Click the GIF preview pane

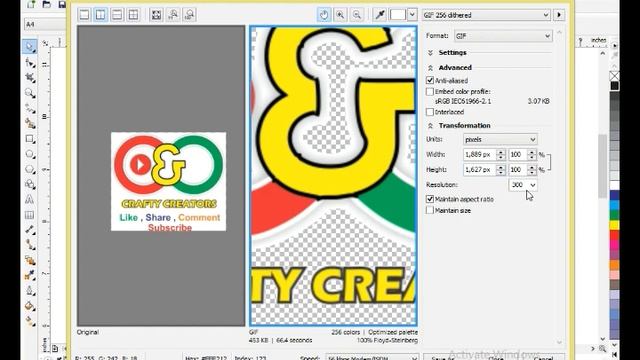333,176
